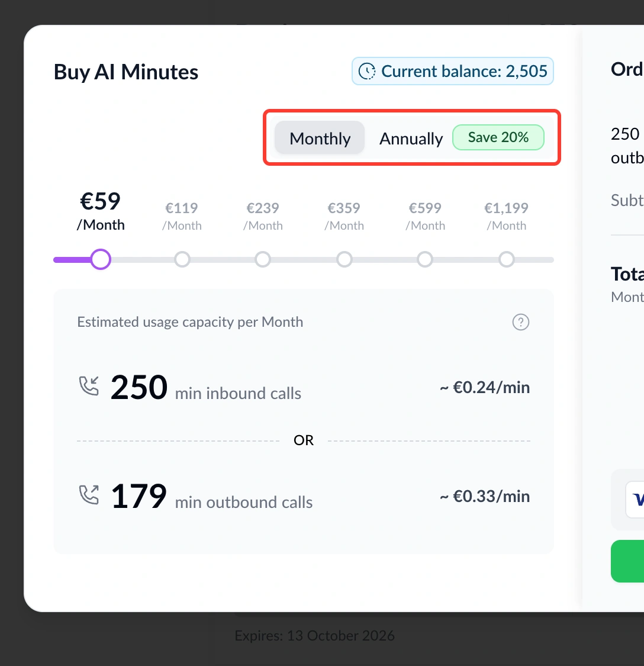Screen dimensions: 644x666
Task: Select the €119 slider stop
Action: click(182, 259)
